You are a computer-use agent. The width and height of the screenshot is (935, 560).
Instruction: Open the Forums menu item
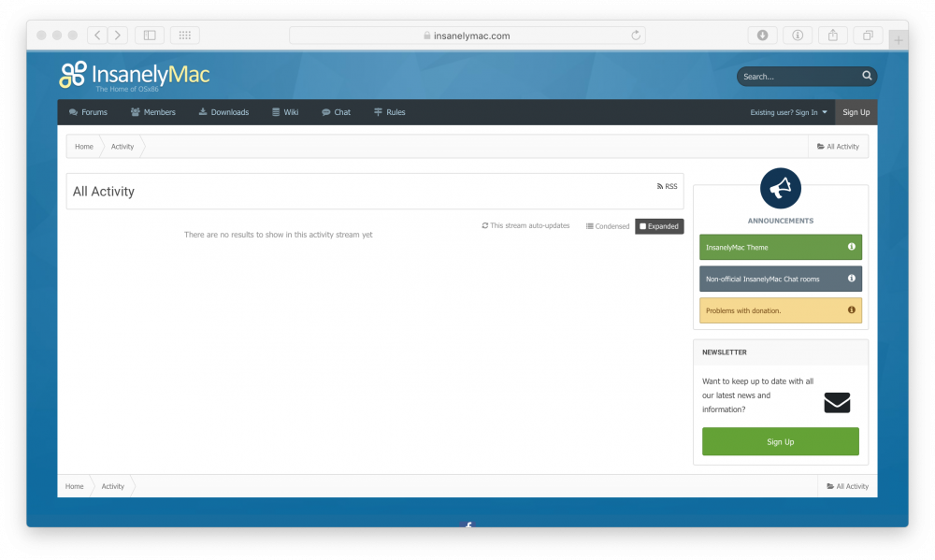(88, 112)
